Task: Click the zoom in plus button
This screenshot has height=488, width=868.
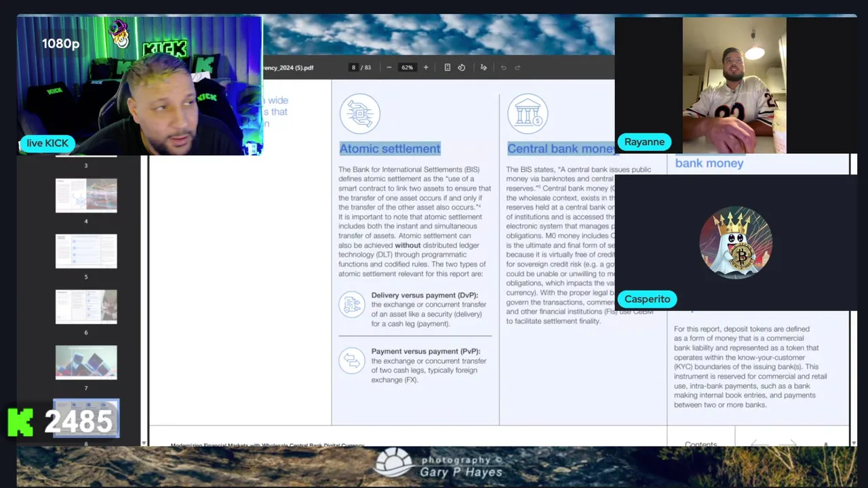Action: (x=426, y=67)
